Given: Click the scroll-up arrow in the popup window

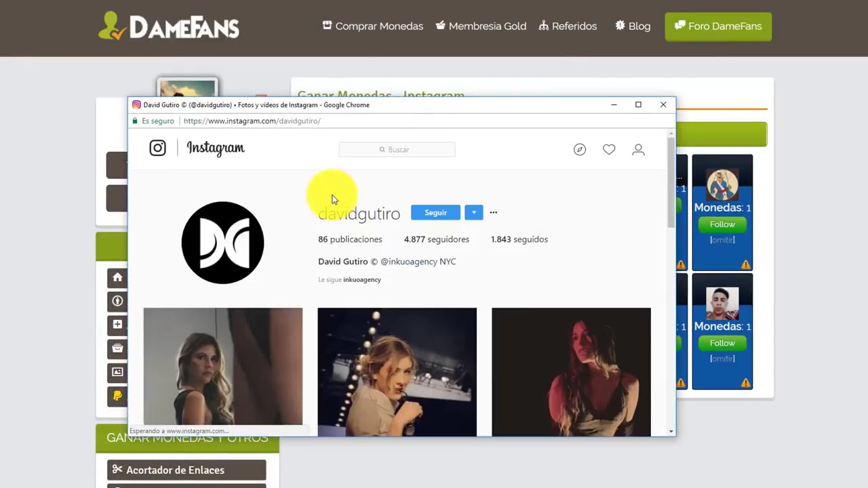Looking at the screenshot, I should pyautogui.click(x=671, y=134).
